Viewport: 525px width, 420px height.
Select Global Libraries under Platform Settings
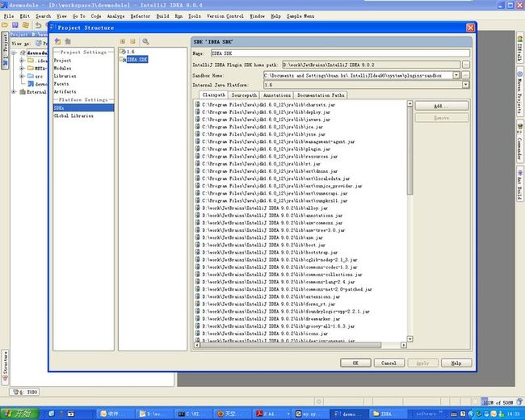click(73, 115)
